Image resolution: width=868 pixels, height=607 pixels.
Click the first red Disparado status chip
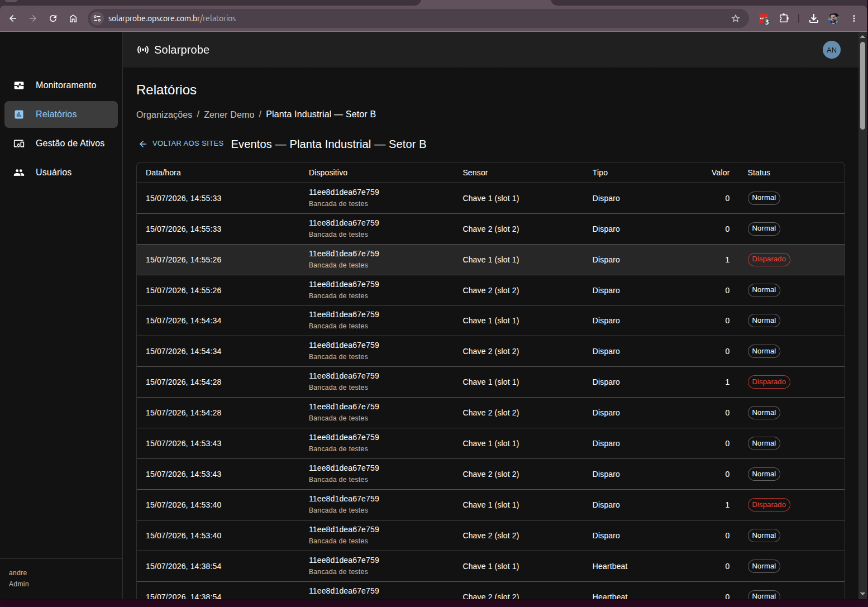pyautogui.click(x=769, y=259)
